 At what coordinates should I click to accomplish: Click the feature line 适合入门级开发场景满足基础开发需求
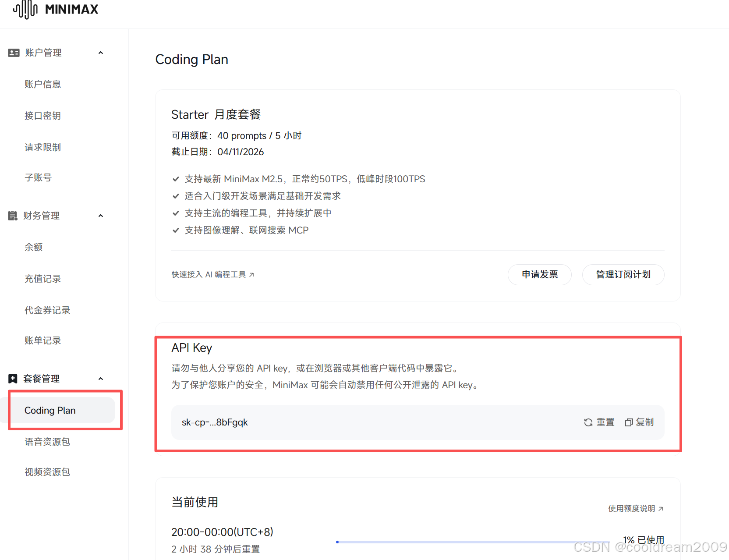tap(263, 196)
